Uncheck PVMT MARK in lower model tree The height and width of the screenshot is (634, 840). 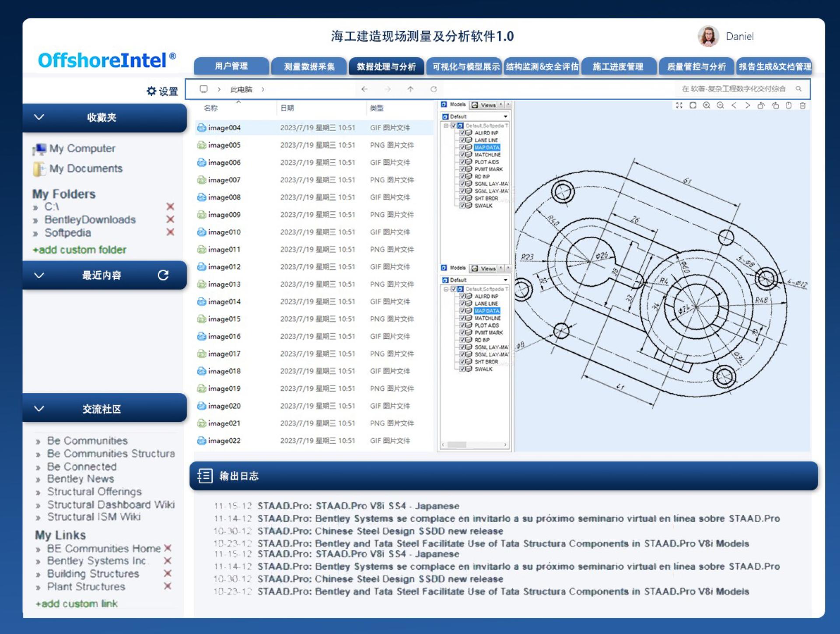pyautogui.click(x=462, y=333)
